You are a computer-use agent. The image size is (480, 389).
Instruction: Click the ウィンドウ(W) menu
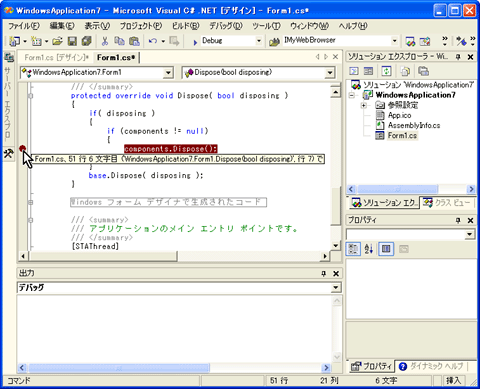point(309,26)
